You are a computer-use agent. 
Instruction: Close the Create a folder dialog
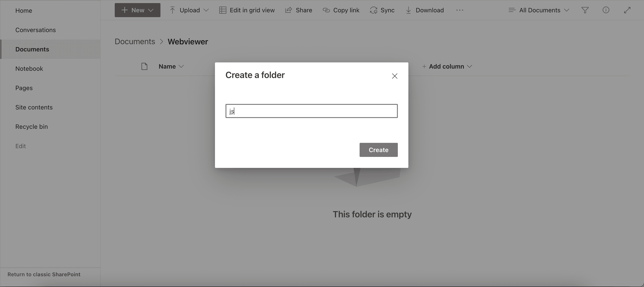(x=395, y=76)
